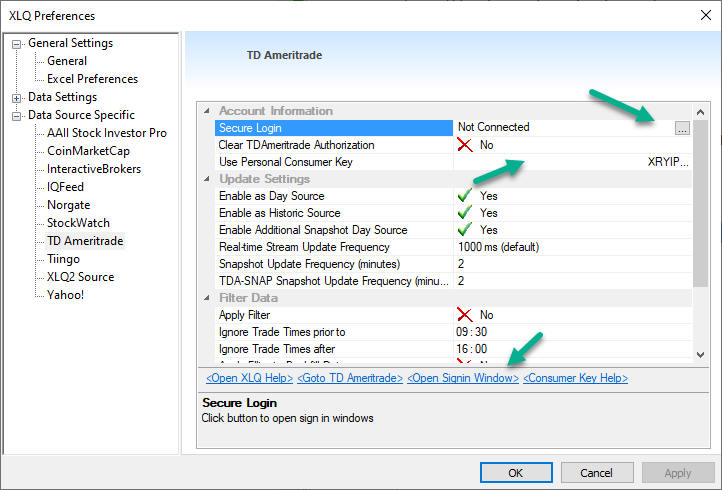
Task: Select Excel Preferences tree item
Action: pyautogui.click(x=92, y=79)
